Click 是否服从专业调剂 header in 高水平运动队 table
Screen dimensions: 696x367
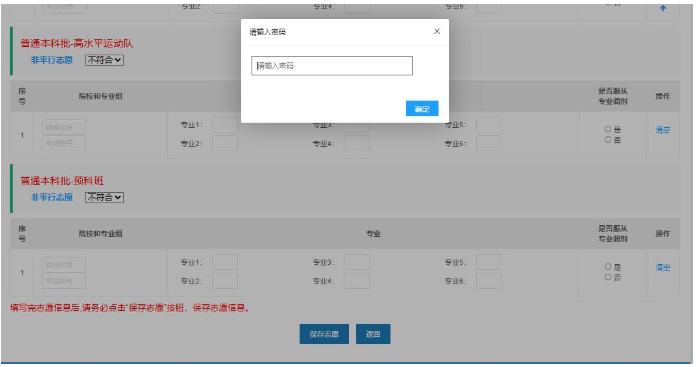click(613, 96)
